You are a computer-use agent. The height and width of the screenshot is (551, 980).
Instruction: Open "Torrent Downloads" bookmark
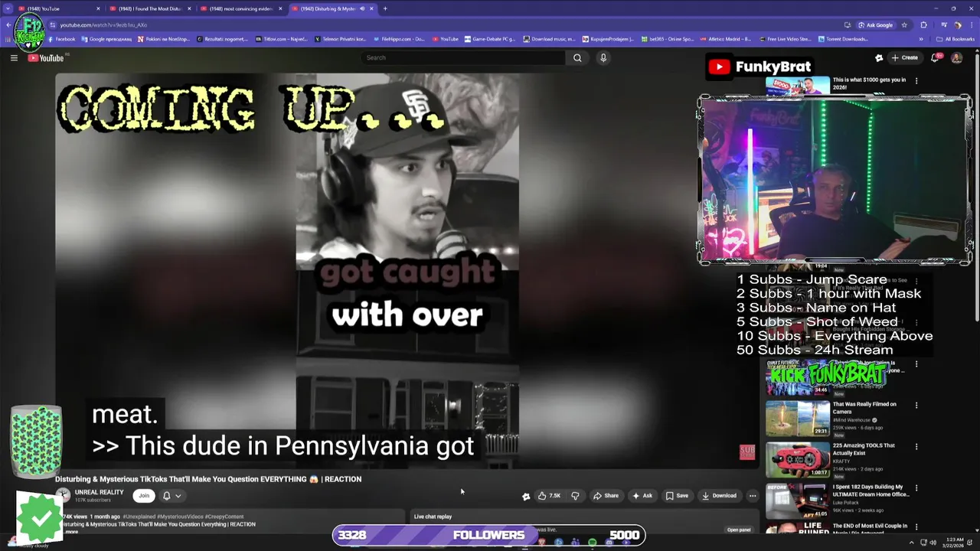point(843,39)
